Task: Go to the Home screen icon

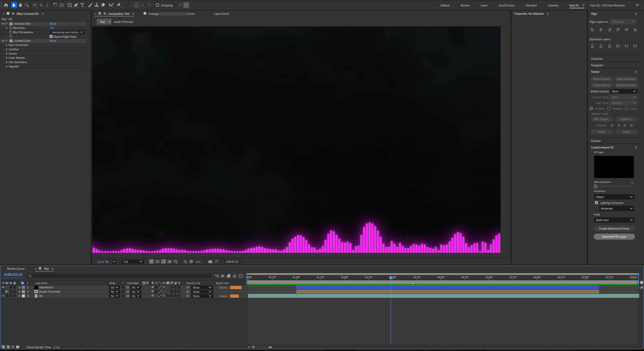Action: click(6, 5)
